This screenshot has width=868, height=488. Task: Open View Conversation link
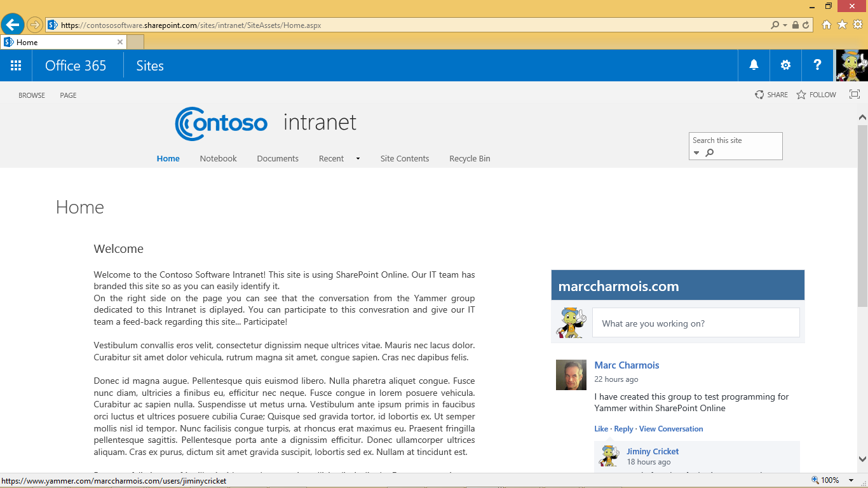click(671, 429)
